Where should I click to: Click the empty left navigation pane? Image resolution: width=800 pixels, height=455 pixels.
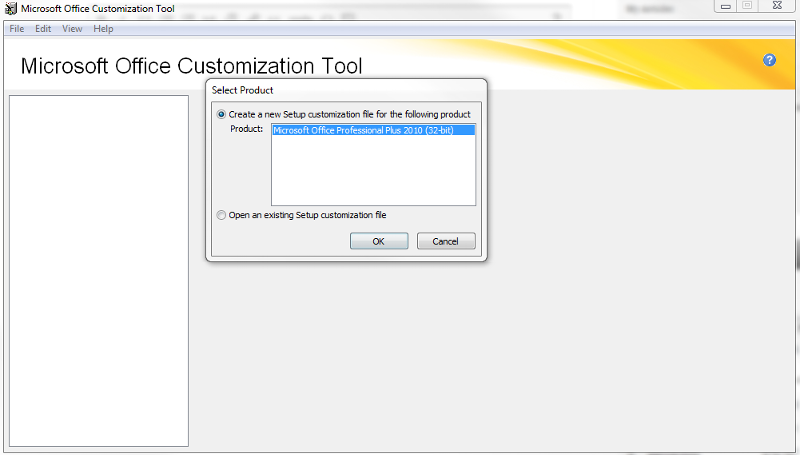99,271
